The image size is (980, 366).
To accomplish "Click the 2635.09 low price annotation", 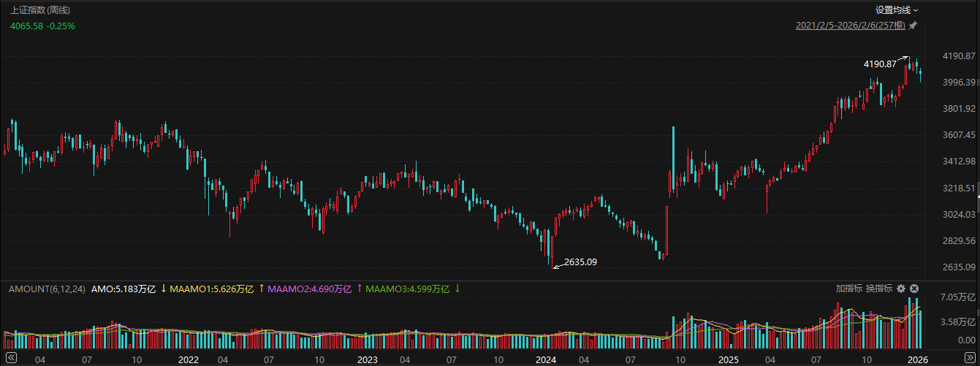I will point(581,262).
